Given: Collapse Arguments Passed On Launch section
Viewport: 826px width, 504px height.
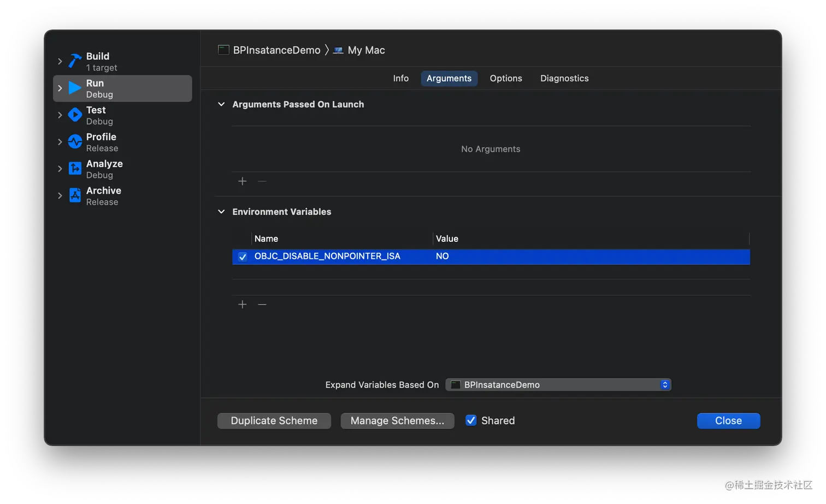Looking at the screenshot, I should 221,104.
